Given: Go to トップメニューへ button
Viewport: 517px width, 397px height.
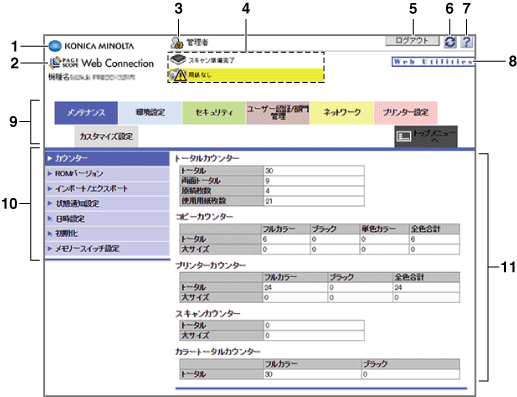Looking at the screenshot, I should 426,136.
